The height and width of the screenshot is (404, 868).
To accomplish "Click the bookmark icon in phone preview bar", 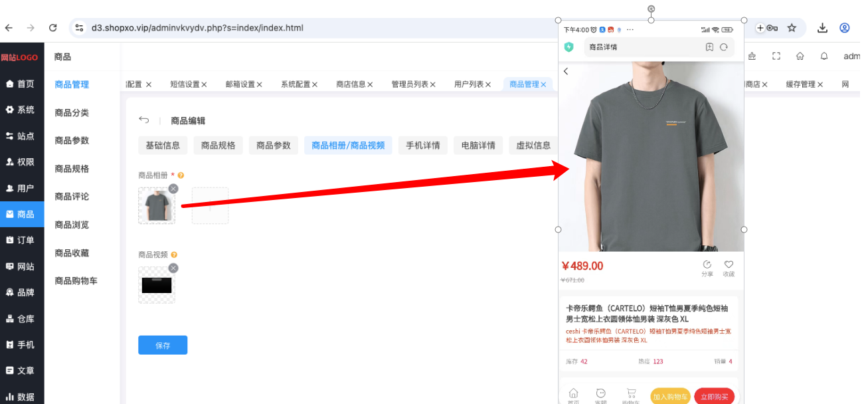I will click(x=709, y=47).
